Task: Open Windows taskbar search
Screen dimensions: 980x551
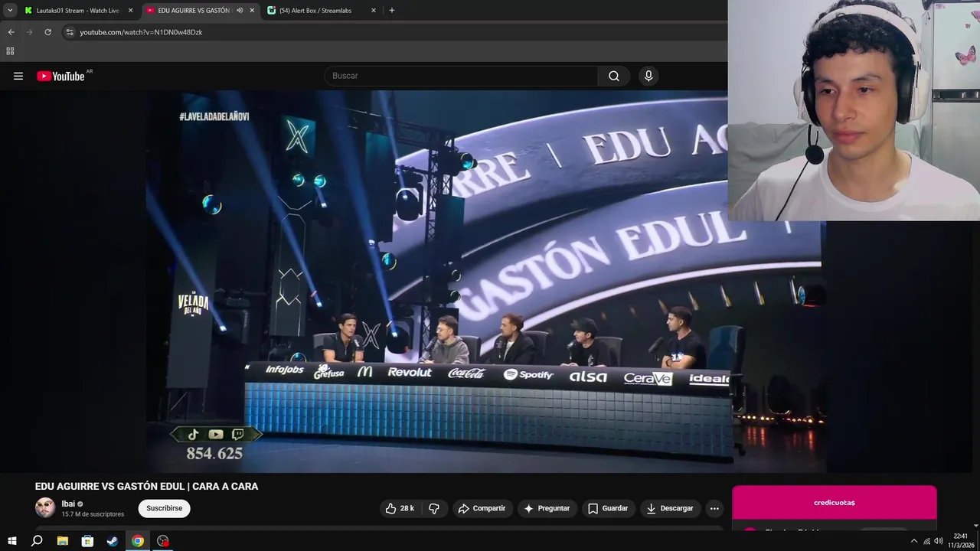Action: point(37,541)
